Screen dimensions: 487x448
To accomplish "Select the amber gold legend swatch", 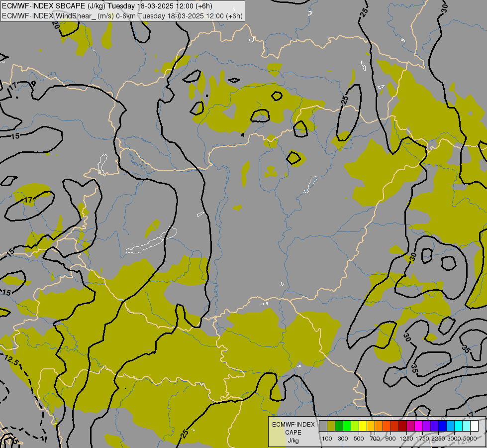I will coord(371,426).
